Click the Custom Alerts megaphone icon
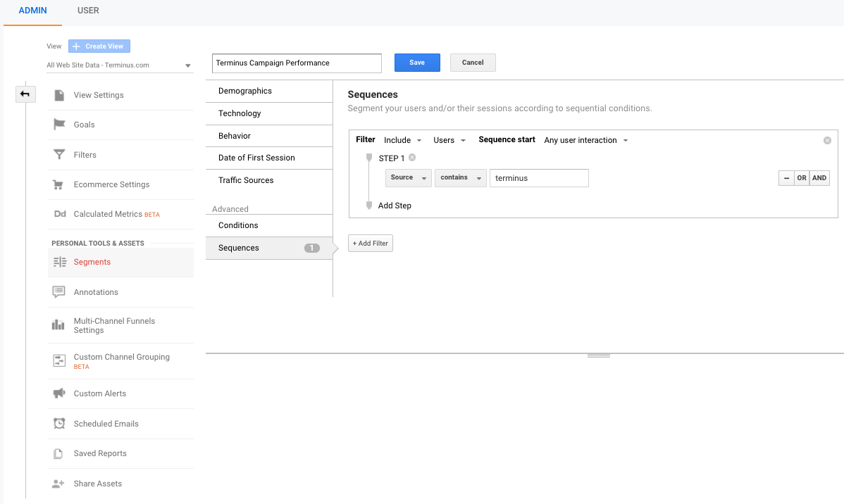 [59, 393]
